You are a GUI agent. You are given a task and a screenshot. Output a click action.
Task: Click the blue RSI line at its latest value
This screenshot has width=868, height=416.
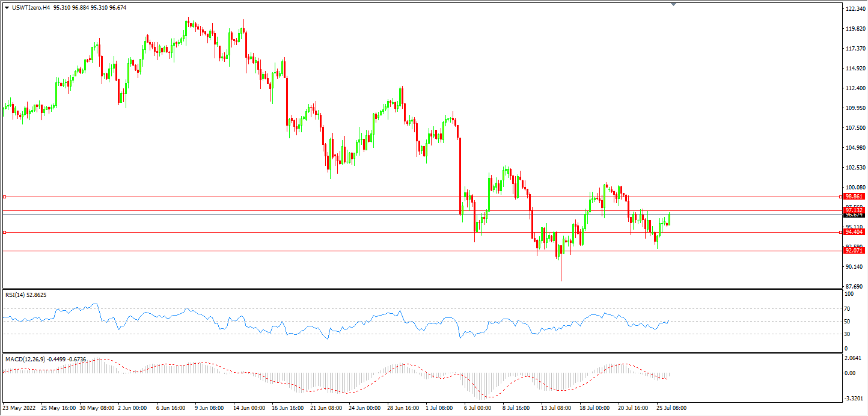coord(668,320)
